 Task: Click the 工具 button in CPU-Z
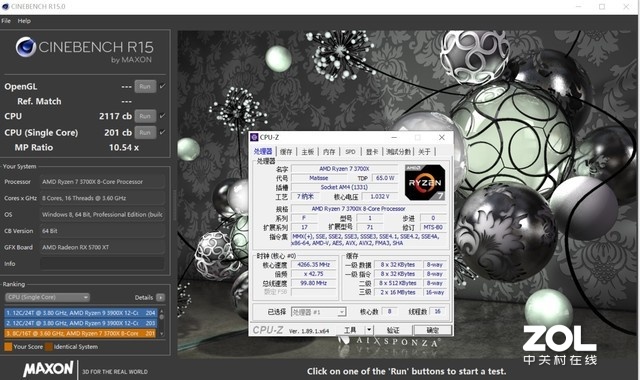tap(350, 330)
